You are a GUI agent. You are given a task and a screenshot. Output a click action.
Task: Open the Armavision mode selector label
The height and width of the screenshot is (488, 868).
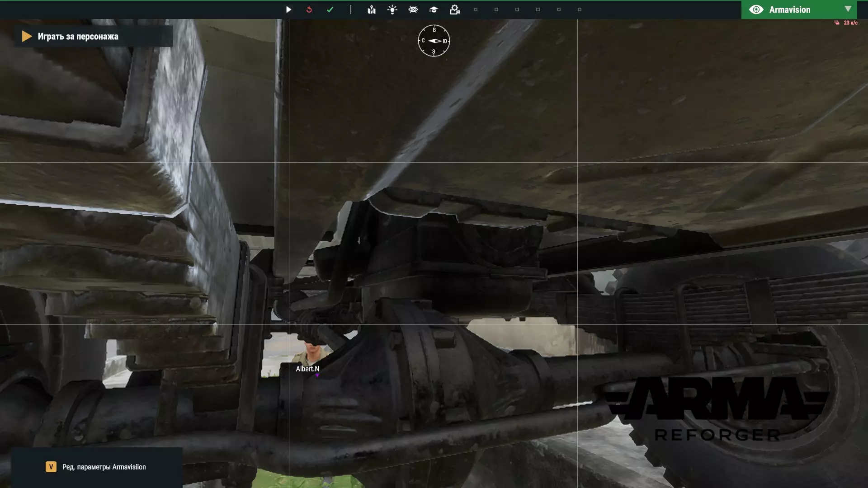789,9
